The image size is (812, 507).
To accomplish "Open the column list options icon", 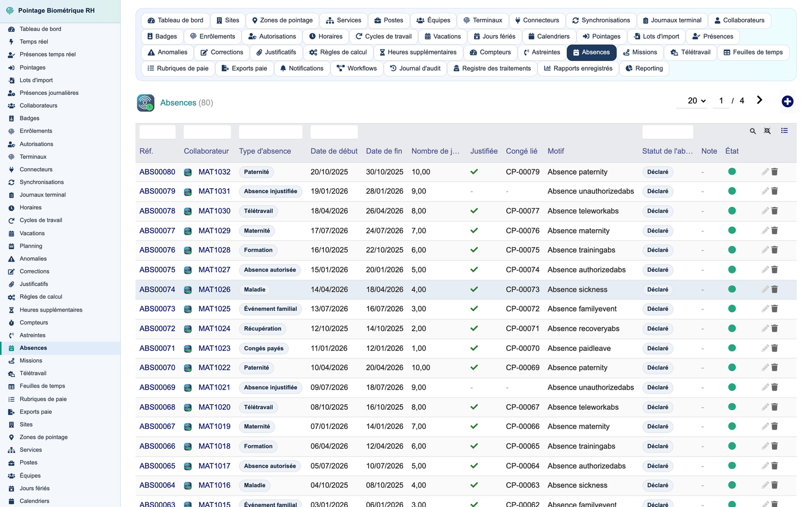I will tap(784, 131).
